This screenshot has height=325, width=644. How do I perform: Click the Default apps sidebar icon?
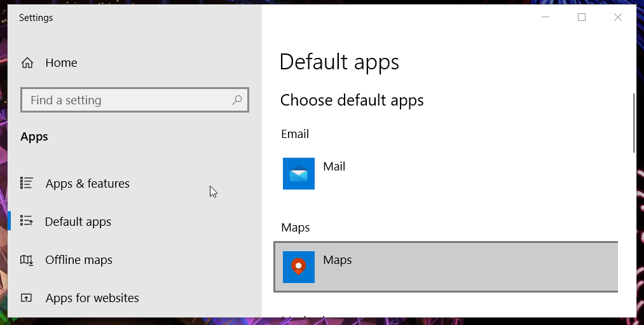coord(27,221)
